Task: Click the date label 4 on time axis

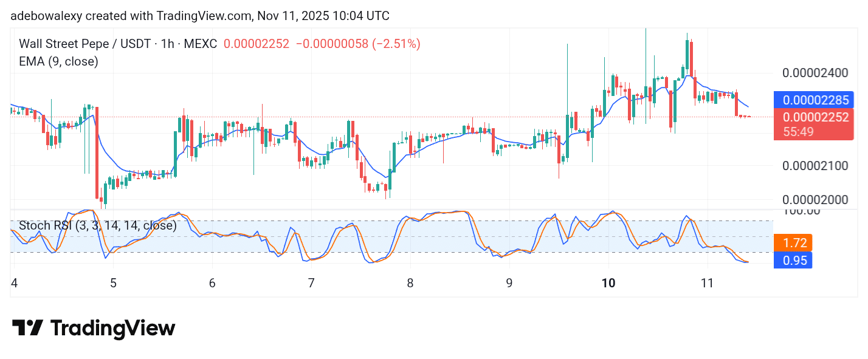Action: [13, 284]
